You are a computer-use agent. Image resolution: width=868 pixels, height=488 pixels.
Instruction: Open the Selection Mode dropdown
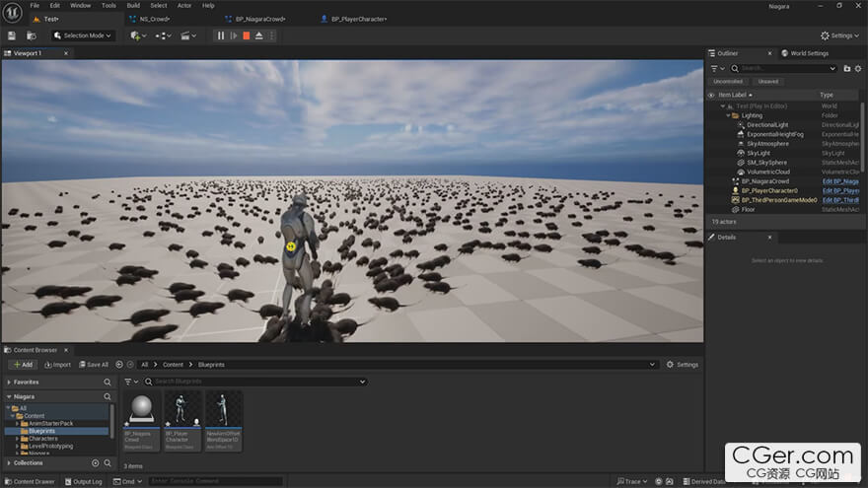tap(83, 35)
